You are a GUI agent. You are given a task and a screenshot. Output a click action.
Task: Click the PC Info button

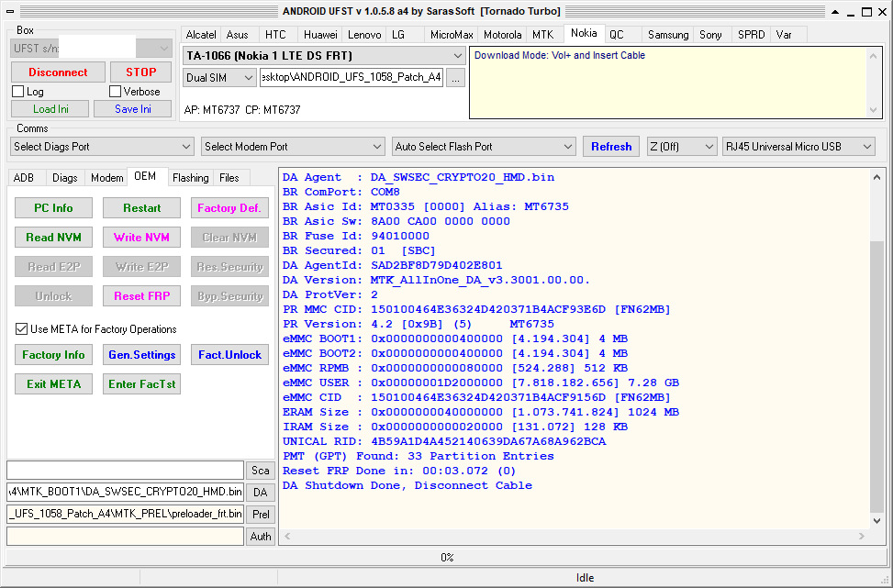(x=53, y=207)
